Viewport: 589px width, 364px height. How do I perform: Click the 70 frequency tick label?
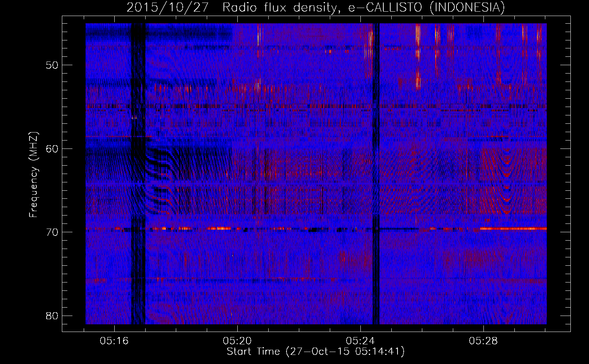coord(52,232)
